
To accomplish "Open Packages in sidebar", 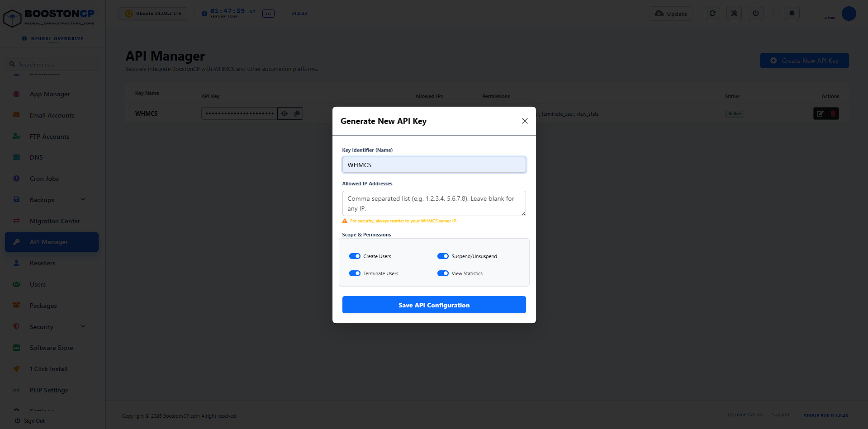I will pos(43,306).
